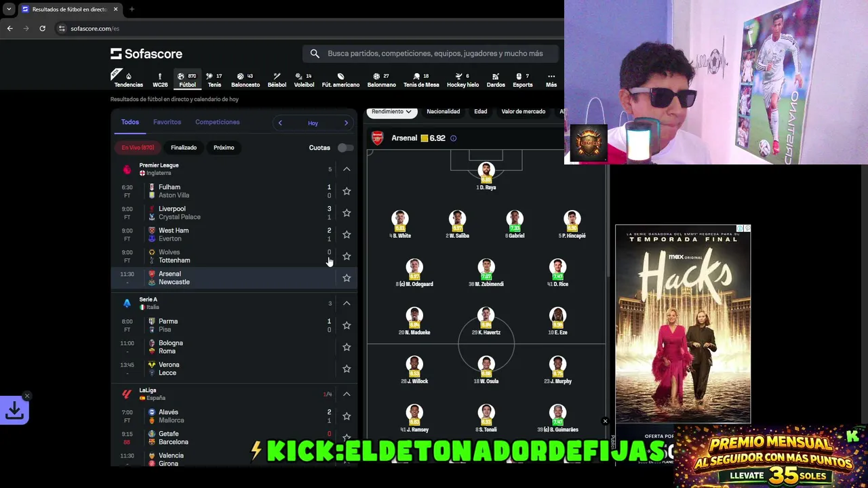Select the Nacionalidad filter

(443, 111)
